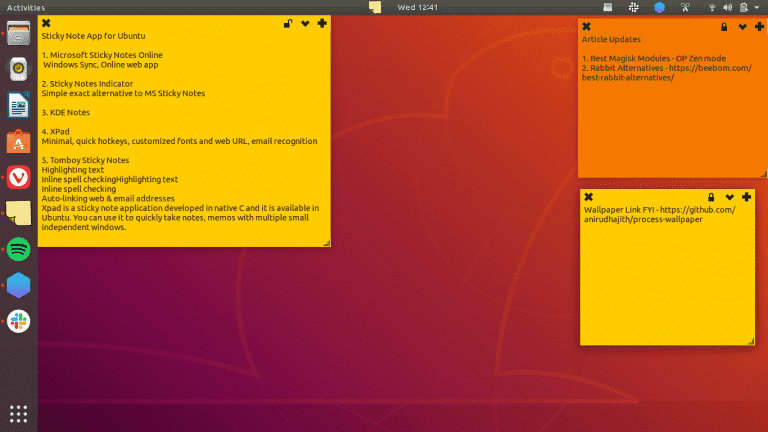Click github.com process-wallpaper URL text
Screen dimensions: 768x432
tap(660, 215)
